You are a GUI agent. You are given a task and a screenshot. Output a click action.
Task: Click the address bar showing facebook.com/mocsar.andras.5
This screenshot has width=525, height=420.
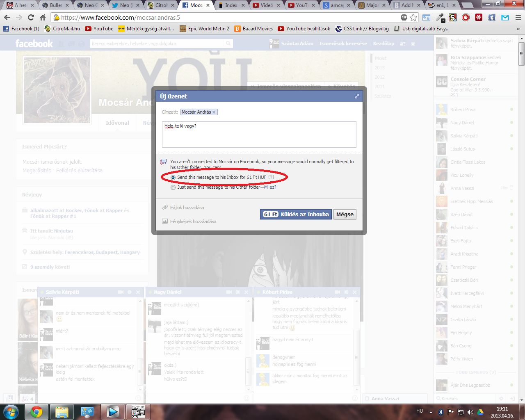[229, 17]
